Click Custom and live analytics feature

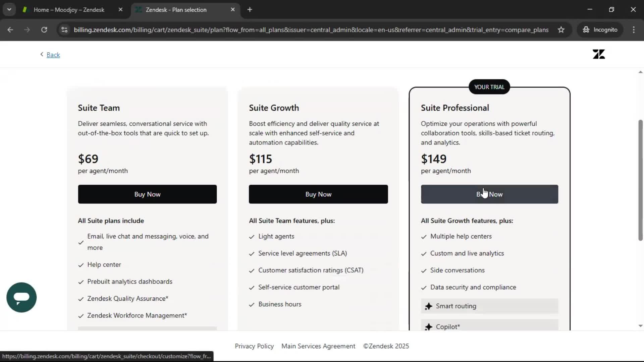pos(467,253)
